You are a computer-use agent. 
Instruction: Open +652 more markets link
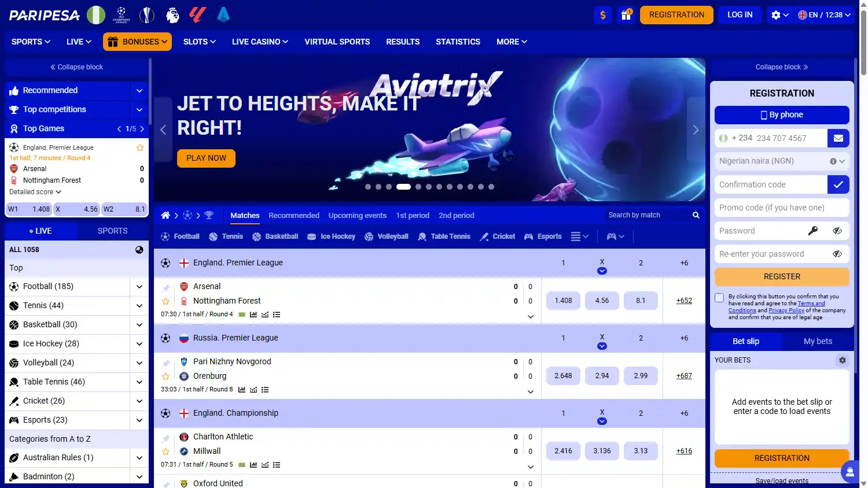pos(684,301)
